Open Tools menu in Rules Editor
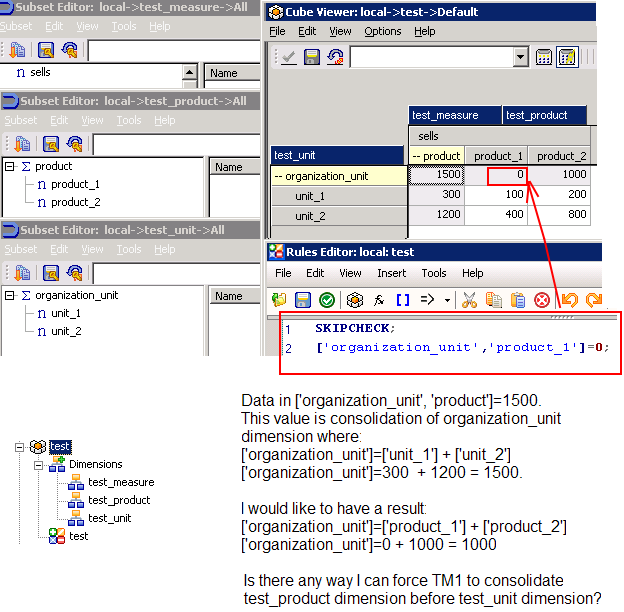624x612 pixels. click(x=434, y=273)
